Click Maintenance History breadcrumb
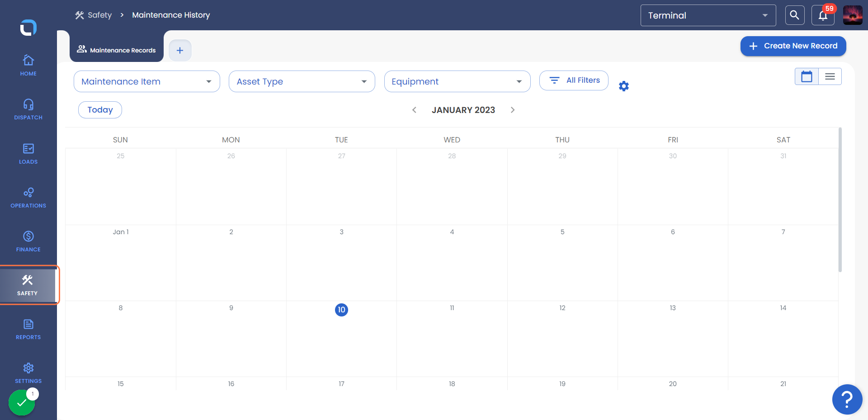This screenshot has width=868, height=420. [x=171, y=15]
